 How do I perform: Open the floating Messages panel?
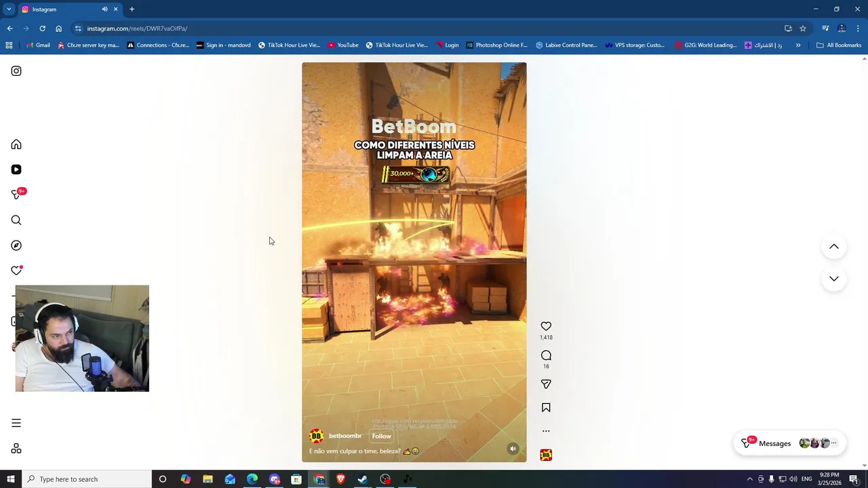pyautogui.click(x=789, y=443)
